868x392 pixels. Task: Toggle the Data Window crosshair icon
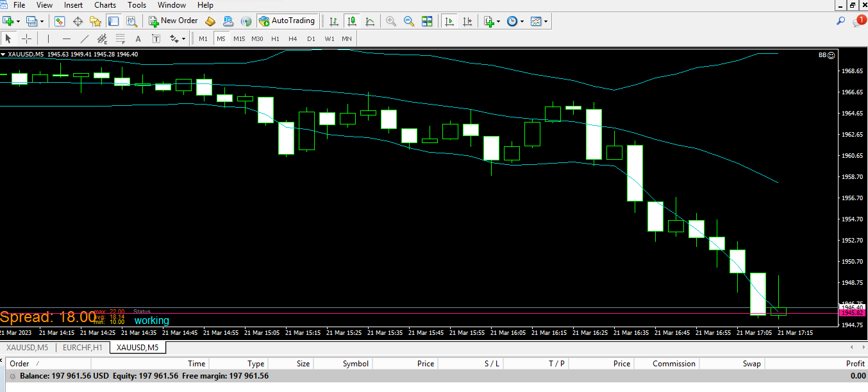pyautogui.click(x=78, y=21)
